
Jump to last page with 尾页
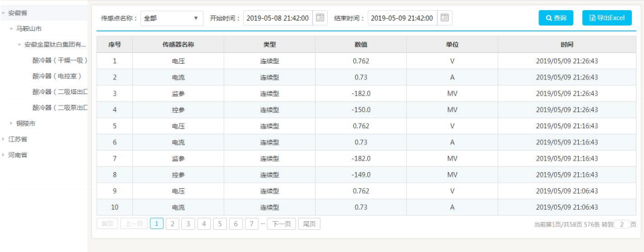point(310,224)
